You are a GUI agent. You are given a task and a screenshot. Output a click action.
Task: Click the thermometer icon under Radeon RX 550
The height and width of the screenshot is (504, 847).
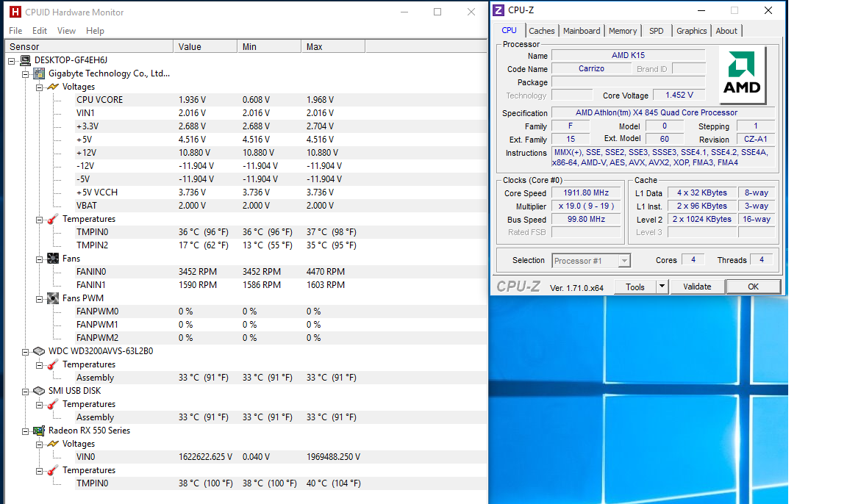53,470
